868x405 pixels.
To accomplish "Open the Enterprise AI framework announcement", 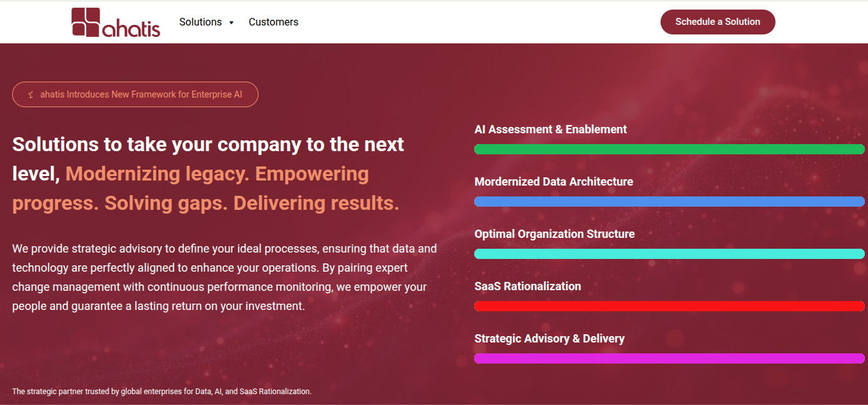I will (141, 94).
